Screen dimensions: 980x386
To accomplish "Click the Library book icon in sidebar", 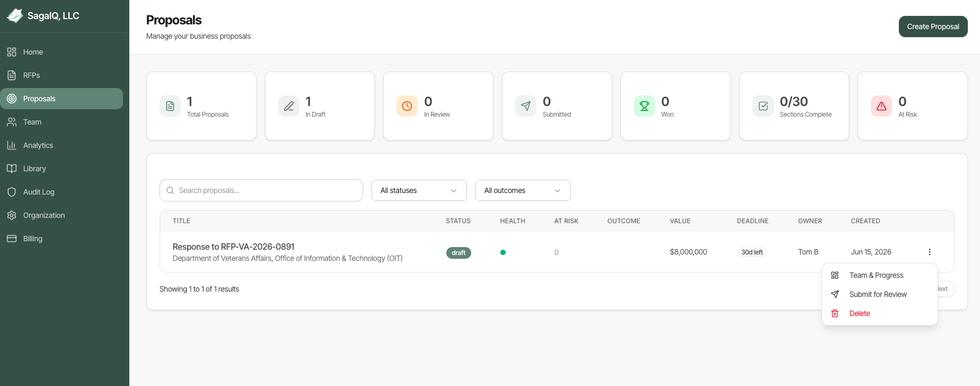I will (12, 169).
